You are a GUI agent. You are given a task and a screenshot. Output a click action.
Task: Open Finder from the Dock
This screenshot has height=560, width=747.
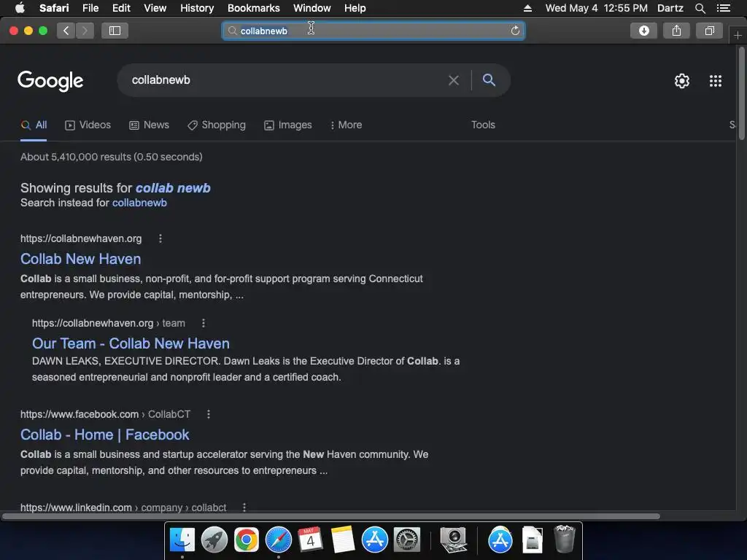click(x=182, y=540)
